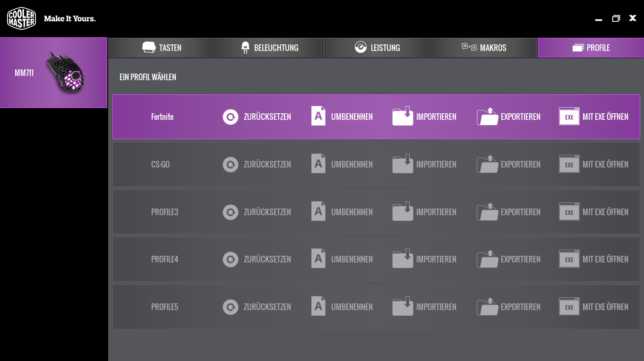Click the export icon in CS:GO row
This screenshot has height=361, width=644.
488,164
